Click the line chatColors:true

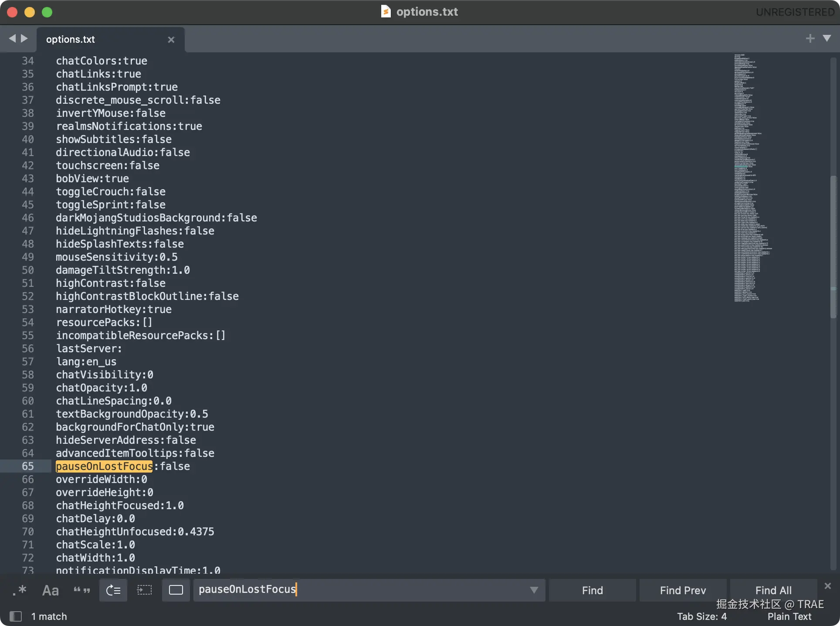coord(102,61)
